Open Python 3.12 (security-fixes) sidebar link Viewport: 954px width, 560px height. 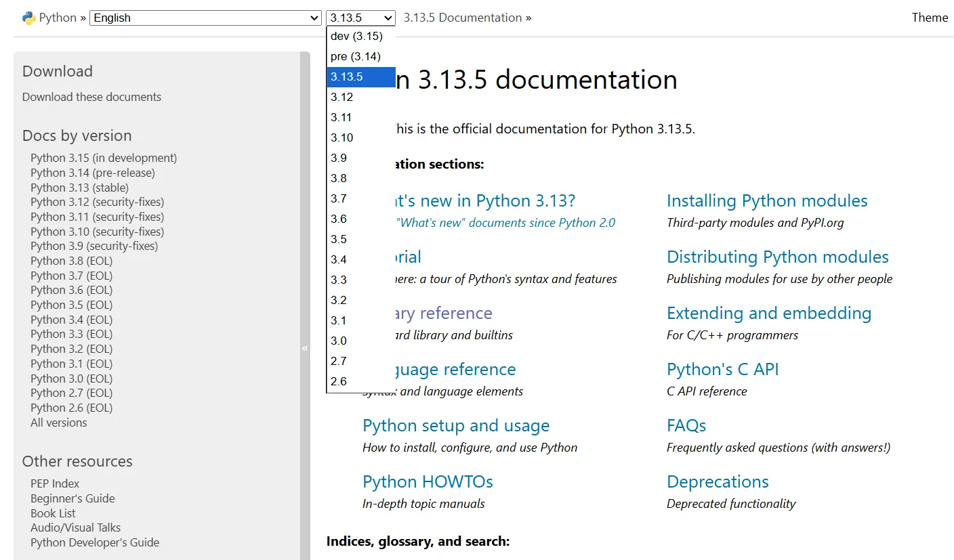97,202
